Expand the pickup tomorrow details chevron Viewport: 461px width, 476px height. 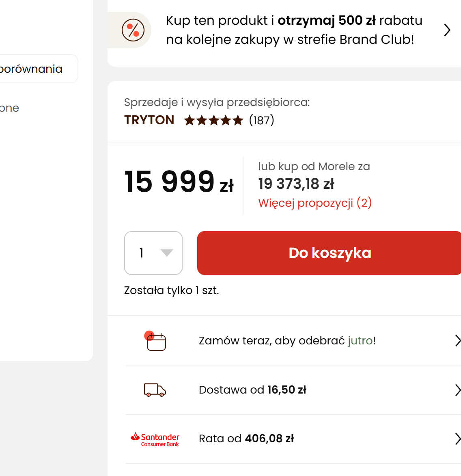[x=457, y=341]
